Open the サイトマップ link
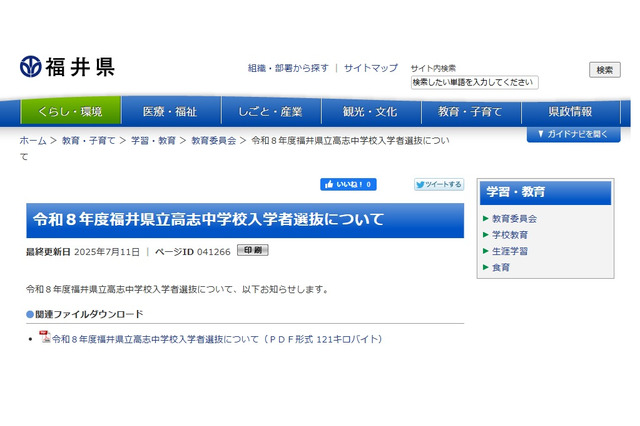 point(371,68)
